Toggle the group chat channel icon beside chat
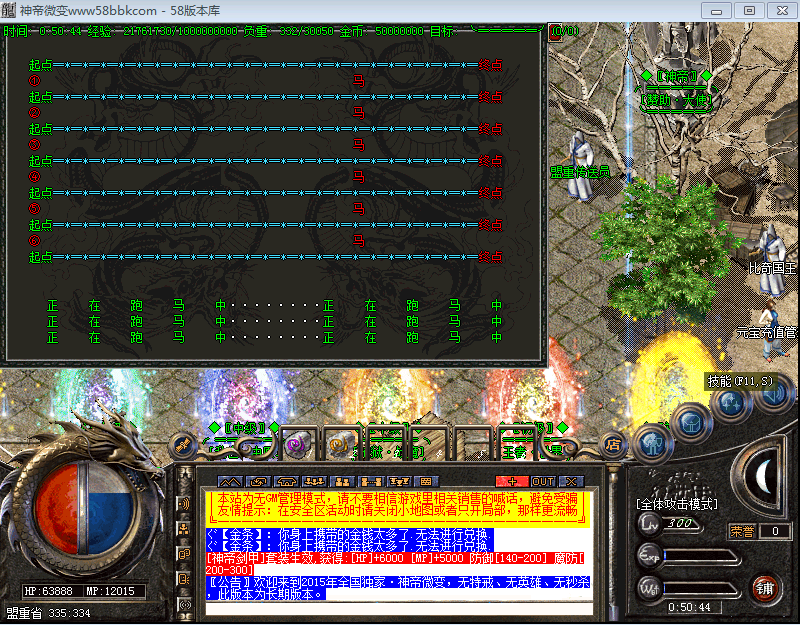 click(x=184, y=529)
